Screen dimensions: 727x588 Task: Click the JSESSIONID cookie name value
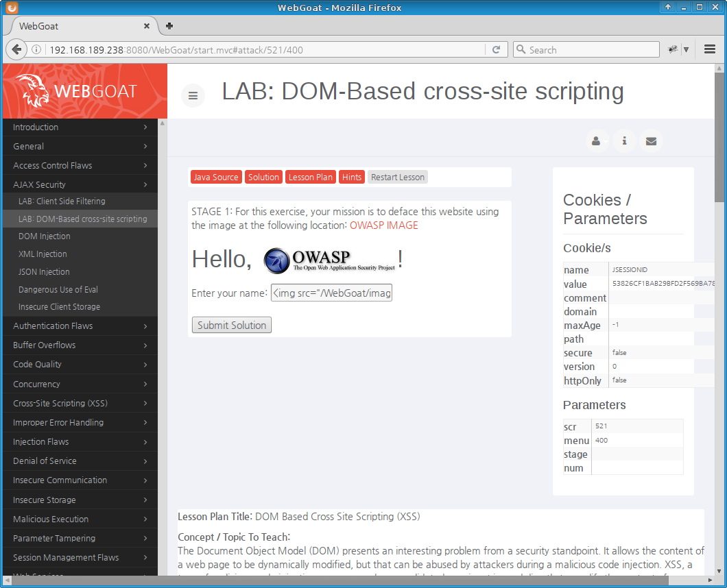[x=630, y=270]
